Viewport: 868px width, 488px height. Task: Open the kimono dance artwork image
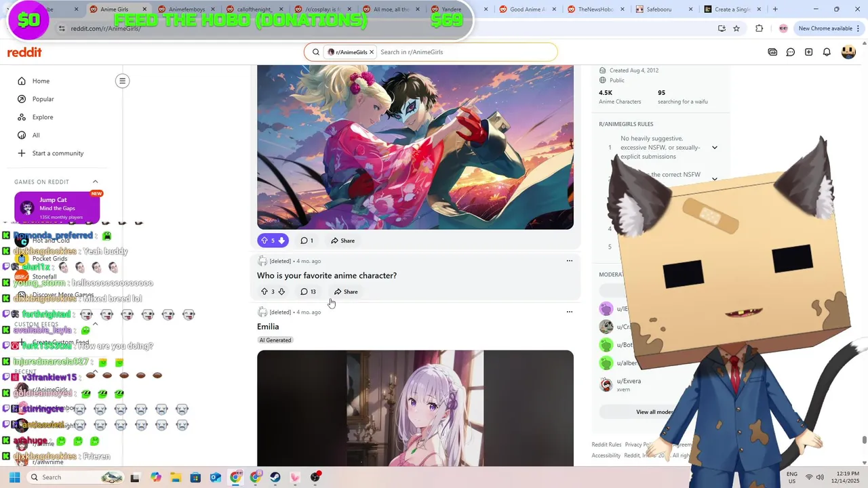pyautogui.click(x=415, y=147)
